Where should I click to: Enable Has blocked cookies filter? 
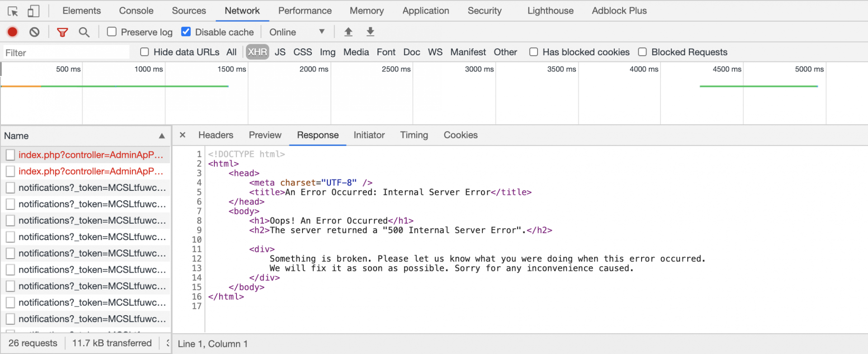tap(533, 52)
